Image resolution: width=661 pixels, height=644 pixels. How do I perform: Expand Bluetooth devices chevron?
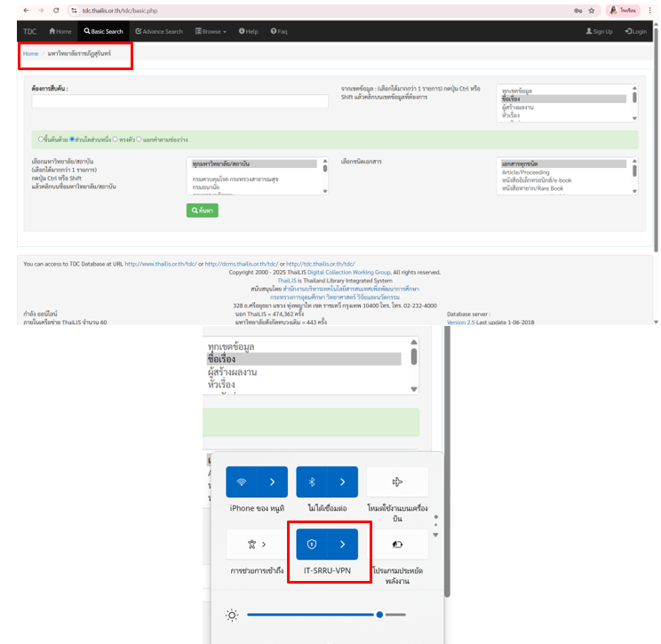point(343,482)
